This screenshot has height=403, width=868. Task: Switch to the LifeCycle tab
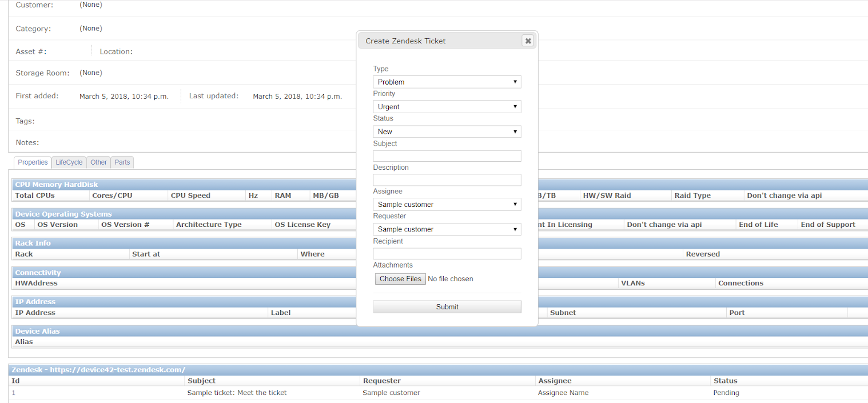tap(69, 162)
